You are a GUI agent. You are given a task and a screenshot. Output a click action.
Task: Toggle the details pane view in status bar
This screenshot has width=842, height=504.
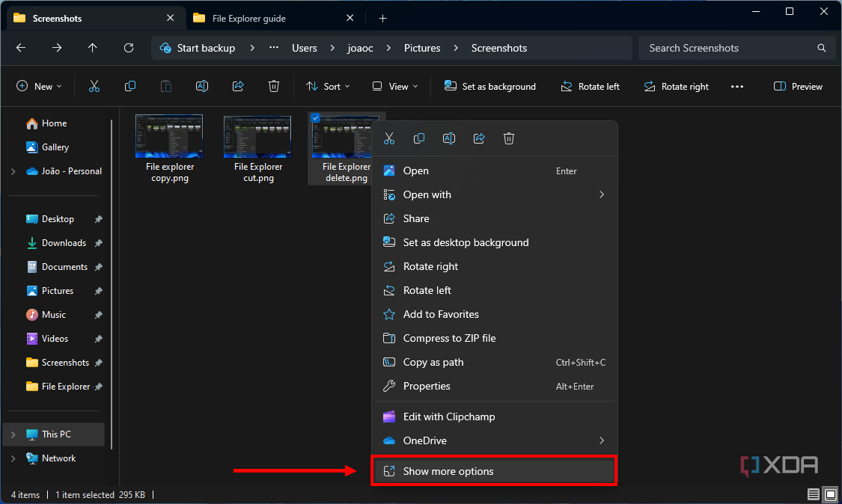(813, 494)
